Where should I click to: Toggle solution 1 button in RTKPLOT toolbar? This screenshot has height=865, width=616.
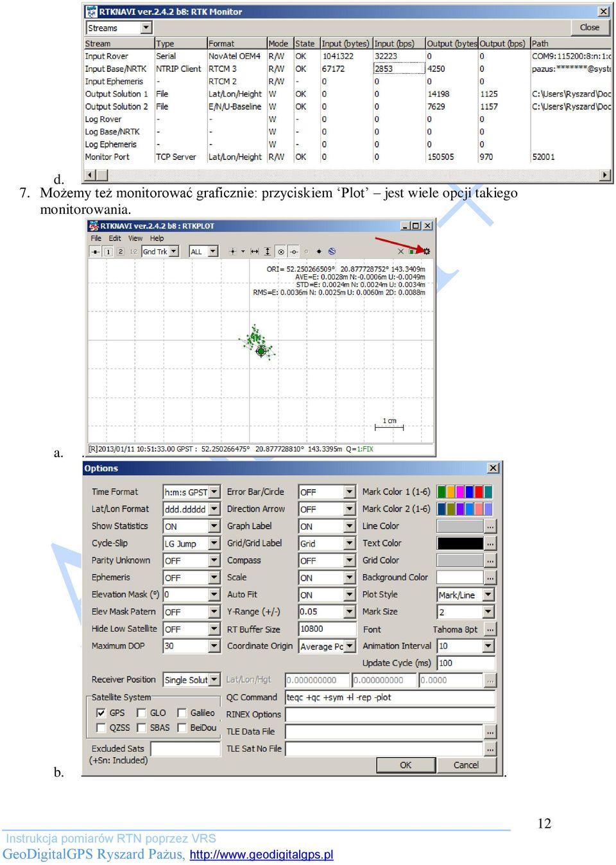tap(108, 251)
